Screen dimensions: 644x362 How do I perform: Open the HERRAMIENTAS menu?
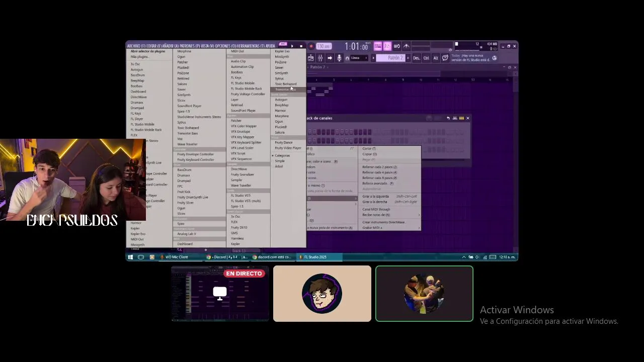click(252, 46)
